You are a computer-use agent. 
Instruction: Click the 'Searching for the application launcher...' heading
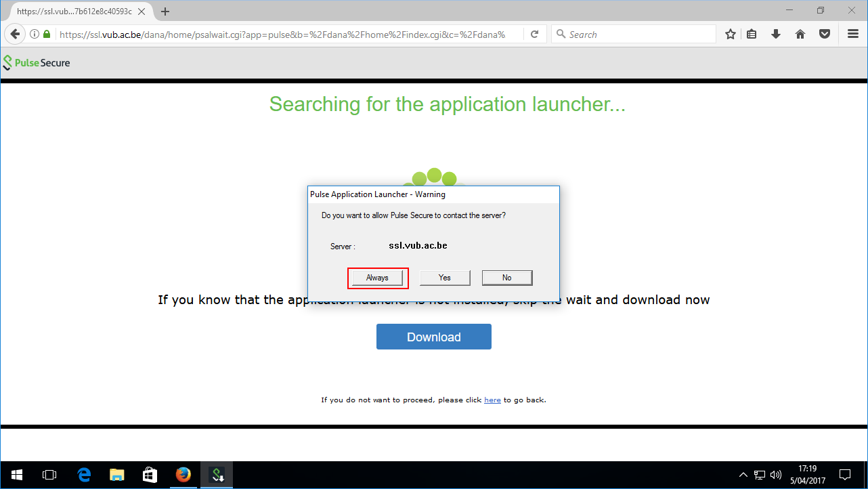[x=448, y=104]
